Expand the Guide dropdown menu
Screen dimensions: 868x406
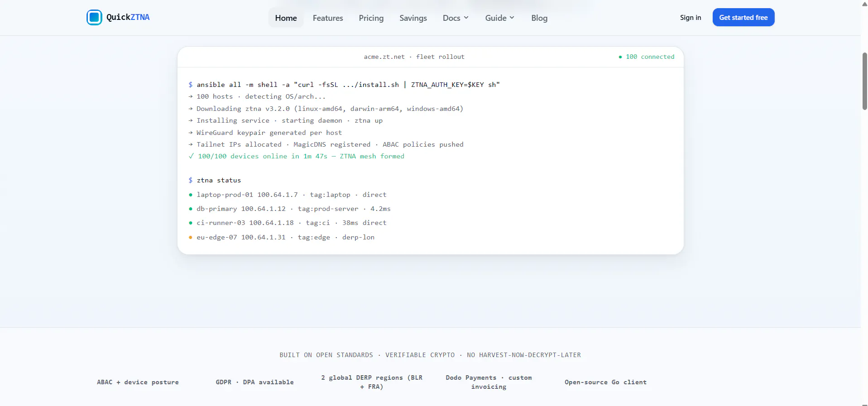coord(499,18)
